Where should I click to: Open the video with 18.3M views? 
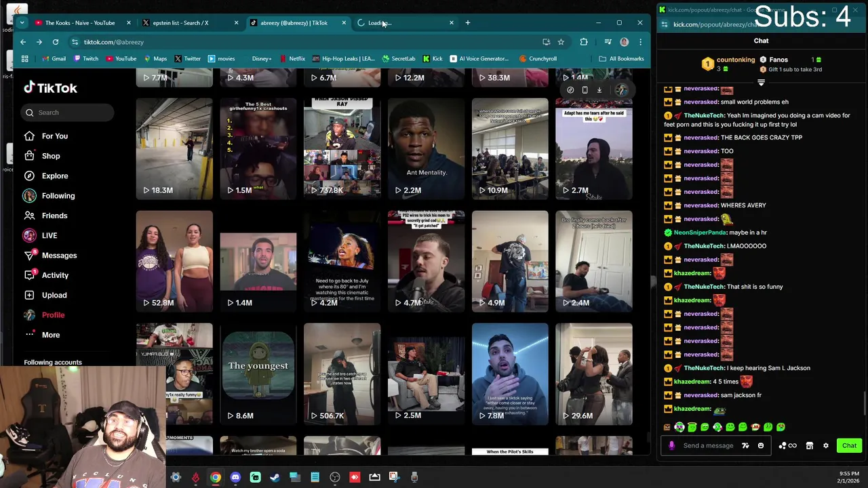point(174,149)
